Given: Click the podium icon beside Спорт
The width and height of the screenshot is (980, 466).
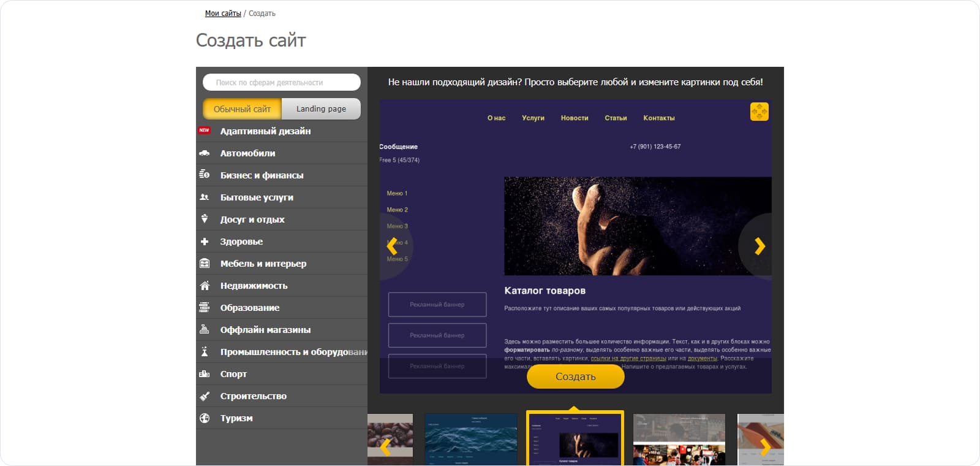Looking at the screenshot, I should (205, 374).
